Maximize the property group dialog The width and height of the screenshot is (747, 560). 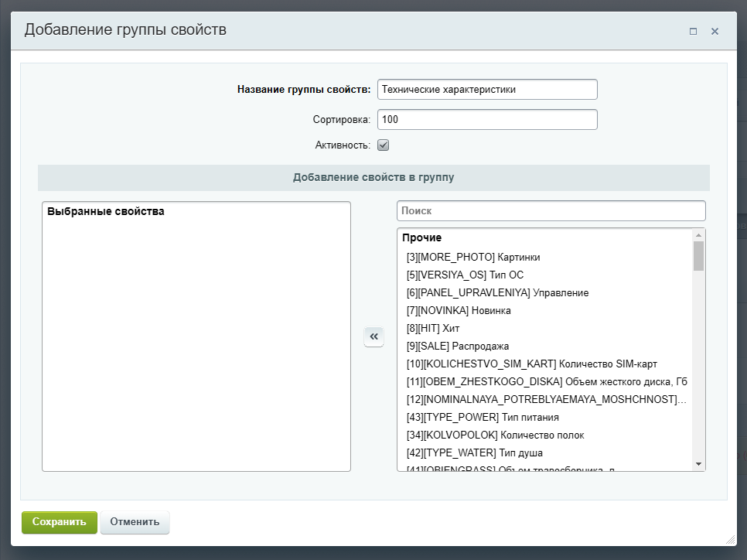693,32
